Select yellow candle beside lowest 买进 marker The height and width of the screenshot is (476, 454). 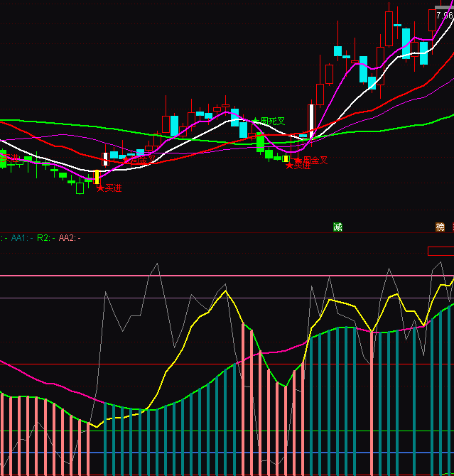click(x=97, y=177)
